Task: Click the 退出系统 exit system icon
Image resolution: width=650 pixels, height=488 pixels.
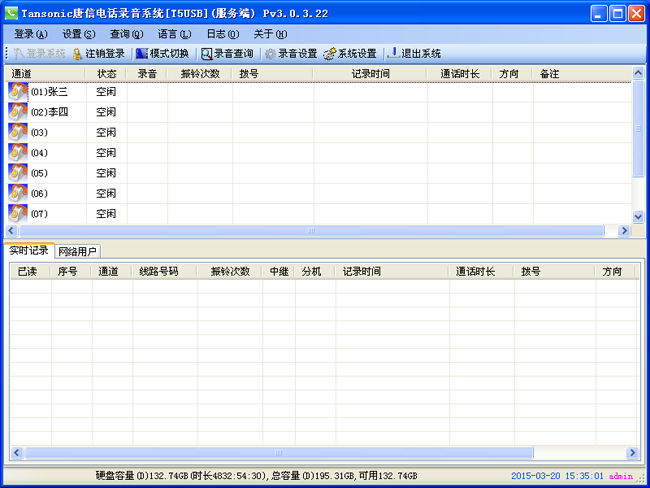Action: [394, 54]
